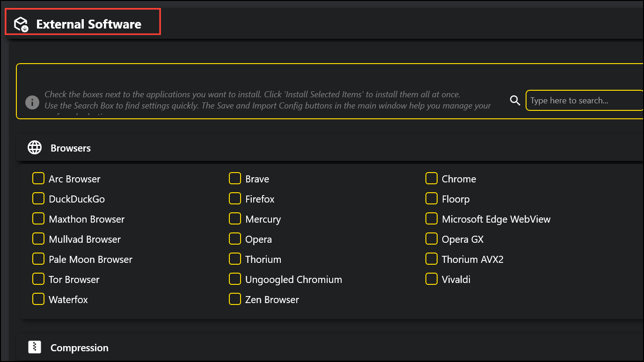Focus the 'Type here to search' field
The image size is (644, 362).
(585, 101)
